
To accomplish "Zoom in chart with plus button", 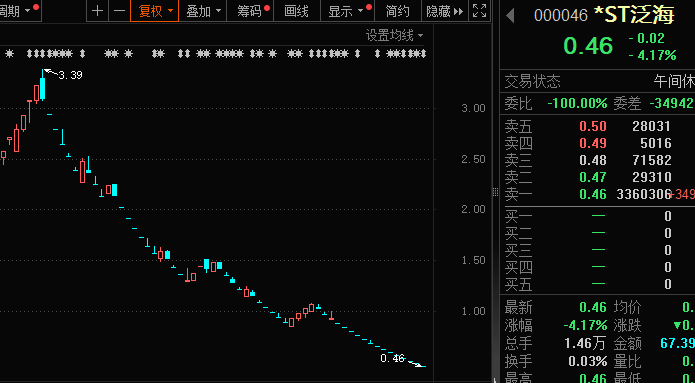I will point(98,11).
